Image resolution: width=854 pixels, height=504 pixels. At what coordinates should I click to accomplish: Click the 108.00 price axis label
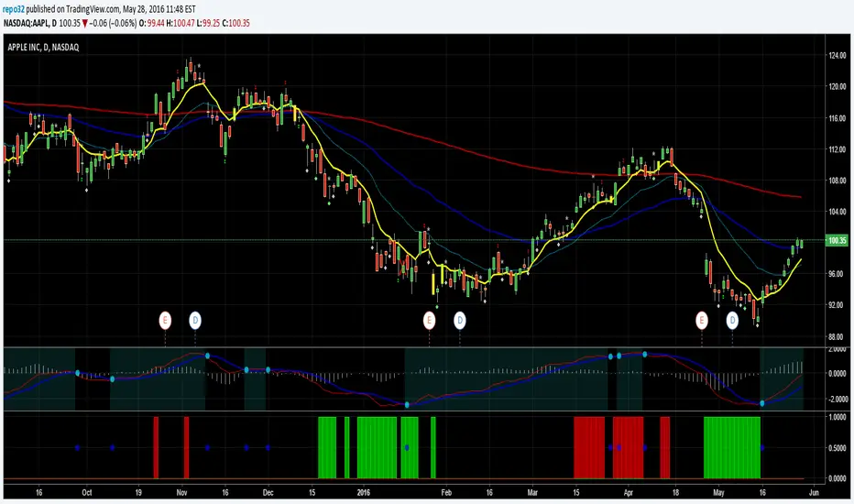tap(838, 181)
